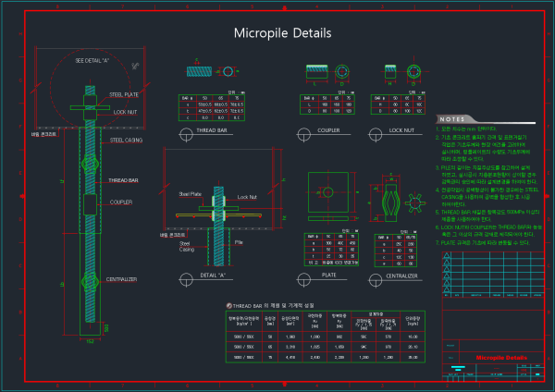Click the NOTES header banner
Screen dimensions: 555x392
[486, 119]
